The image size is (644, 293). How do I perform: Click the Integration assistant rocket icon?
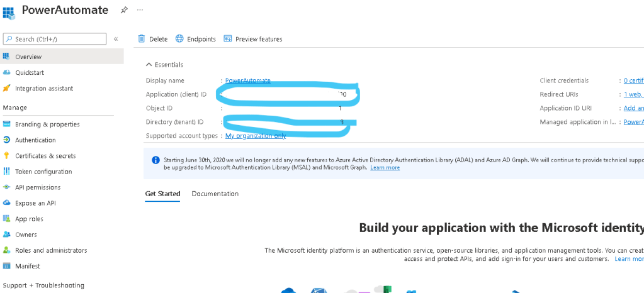tap(7, 88)
